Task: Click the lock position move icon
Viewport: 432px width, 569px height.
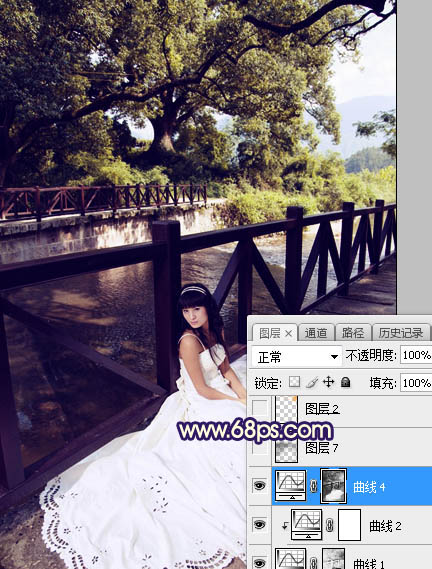Action: click(x=329, y=382)
